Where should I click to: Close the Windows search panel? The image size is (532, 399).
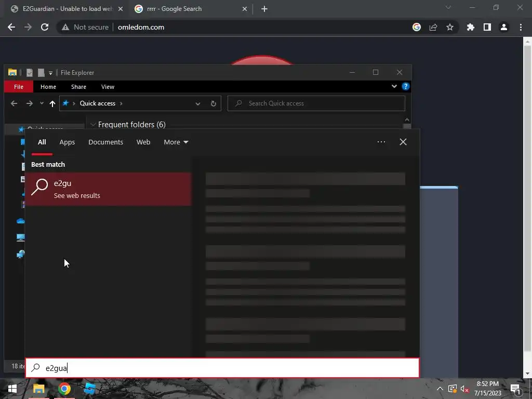pyautogui.click(x=403, y=142)
